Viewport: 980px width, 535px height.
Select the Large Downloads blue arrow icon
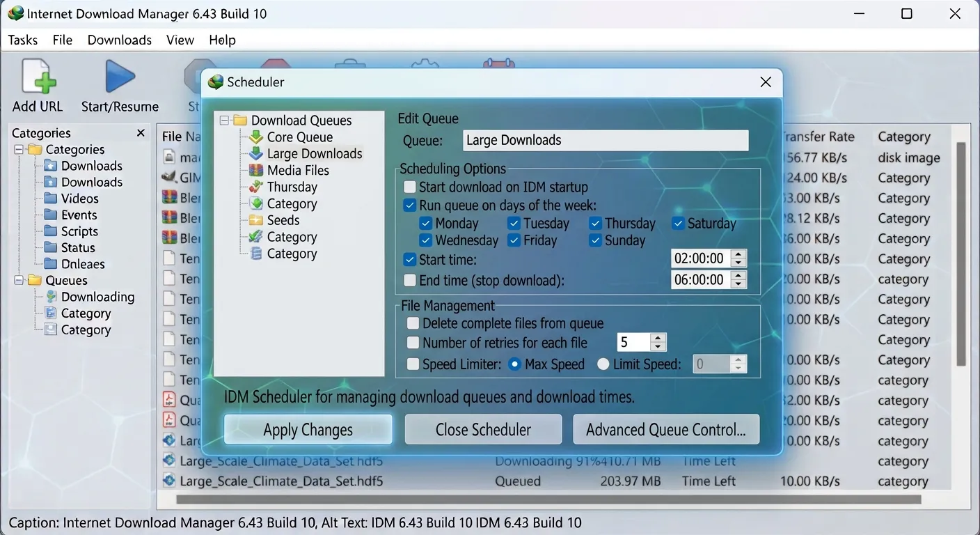click(256, 154)
